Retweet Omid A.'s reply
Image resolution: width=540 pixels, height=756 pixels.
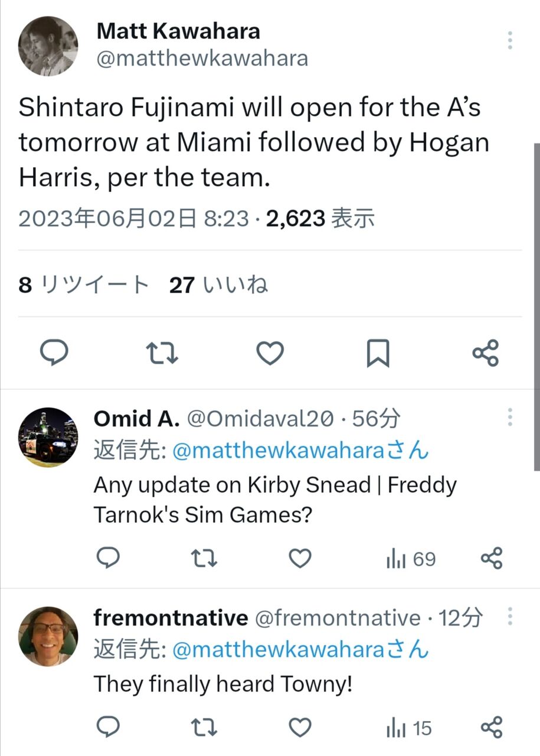[205, 558]
